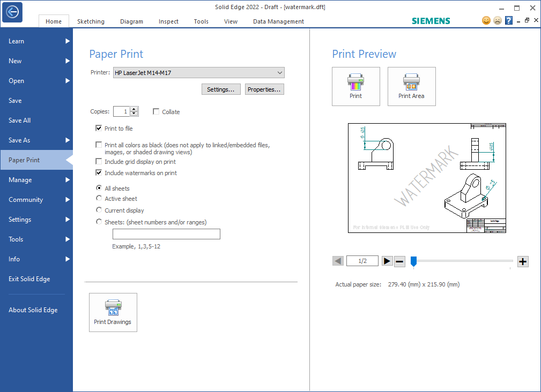541x392 pixels.
Task: Click the sheet numbers text field
Action: (x=166, y=234)
